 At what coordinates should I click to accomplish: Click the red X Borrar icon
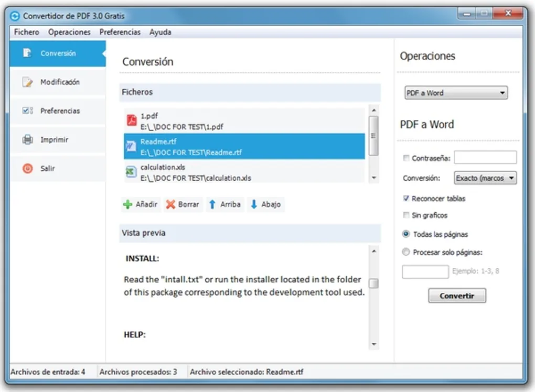click(170, 204)
